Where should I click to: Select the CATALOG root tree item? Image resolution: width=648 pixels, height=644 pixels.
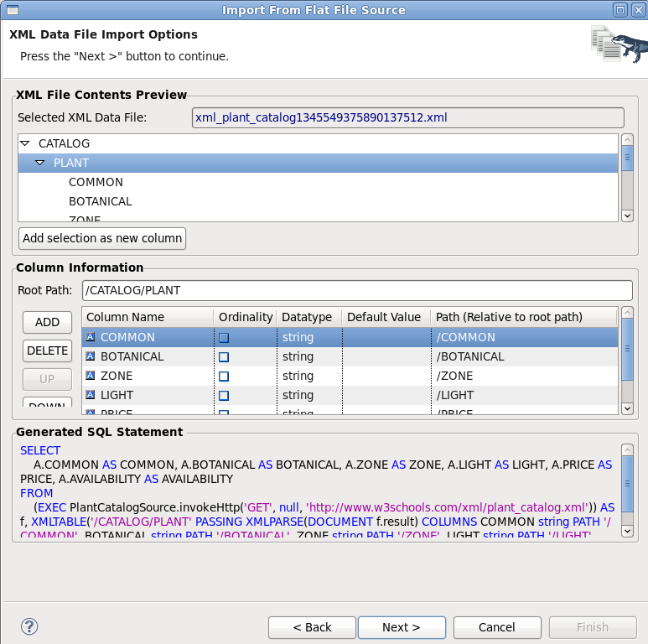point(64,143)
